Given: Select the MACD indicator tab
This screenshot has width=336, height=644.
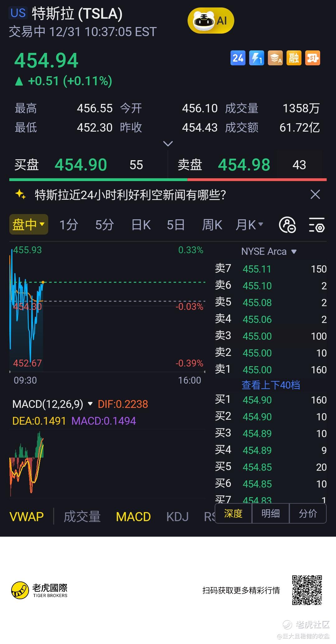Looking at the screenshot, I should click(133, 517).
